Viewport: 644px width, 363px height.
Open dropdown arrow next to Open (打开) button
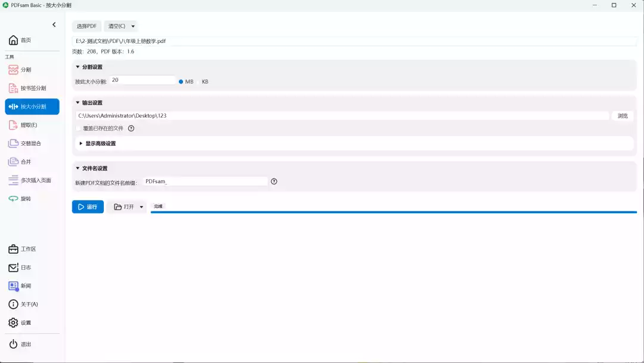click(x=141, y=207)
